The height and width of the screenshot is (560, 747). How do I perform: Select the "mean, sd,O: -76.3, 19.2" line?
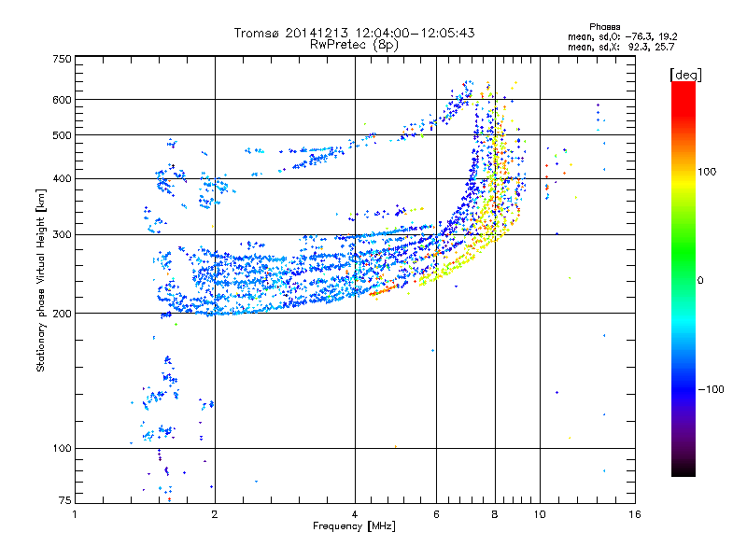point(622,36)
